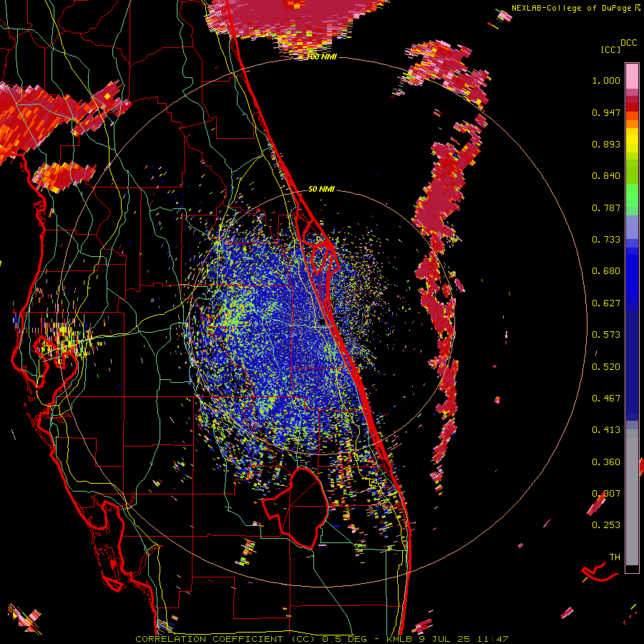Click the TH threshold label

coord(615,557)
